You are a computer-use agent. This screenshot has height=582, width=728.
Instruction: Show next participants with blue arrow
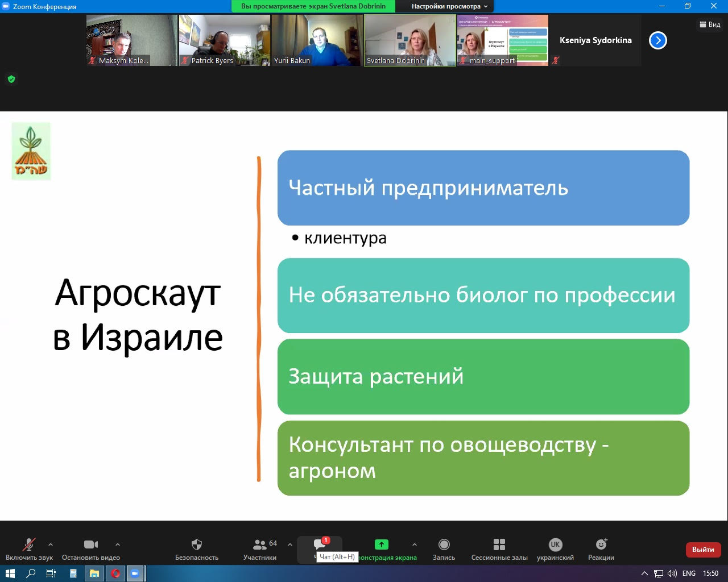(658, 40)
